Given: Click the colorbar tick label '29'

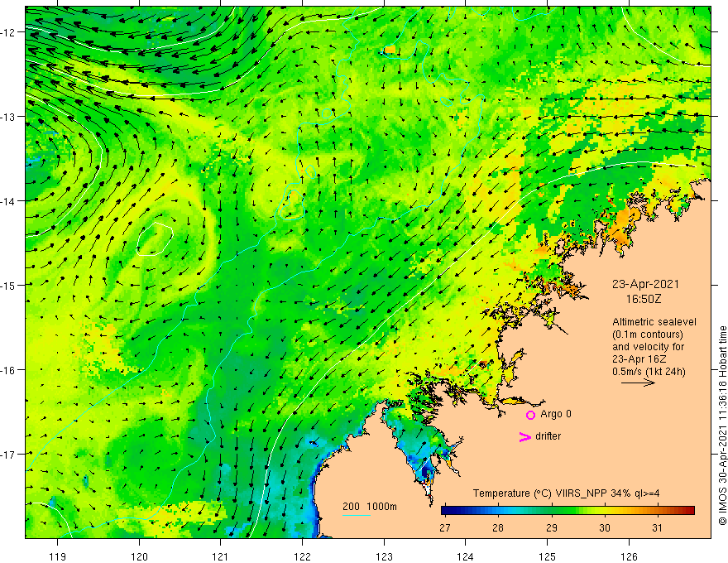Looking at the screenshot, I should 551,527.
